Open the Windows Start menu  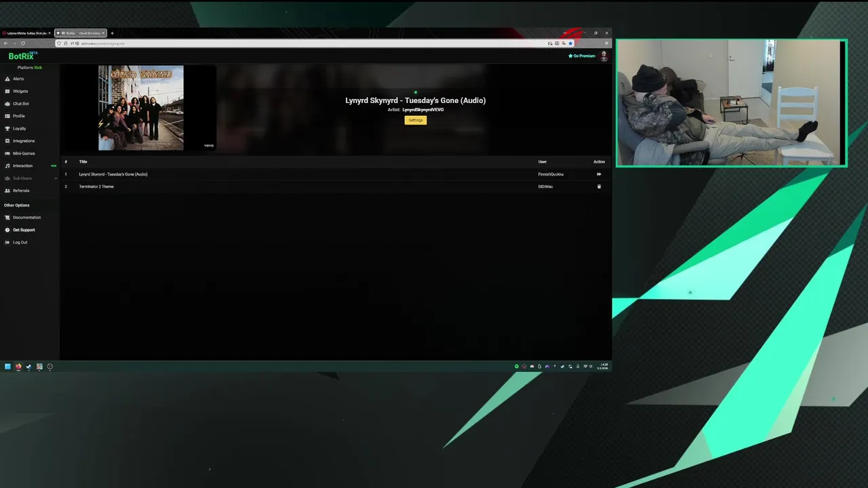[x=7, y=367]
